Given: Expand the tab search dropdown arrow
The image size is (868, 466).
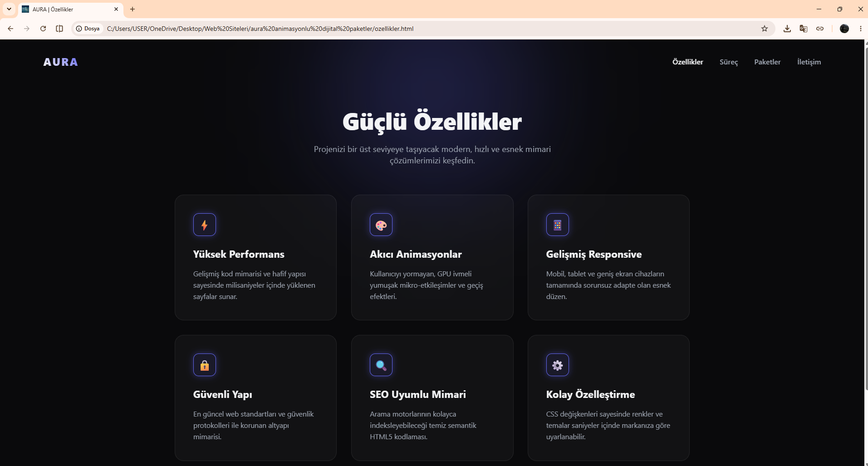Looking at the screenshot, I should click(x=9, y=9).
